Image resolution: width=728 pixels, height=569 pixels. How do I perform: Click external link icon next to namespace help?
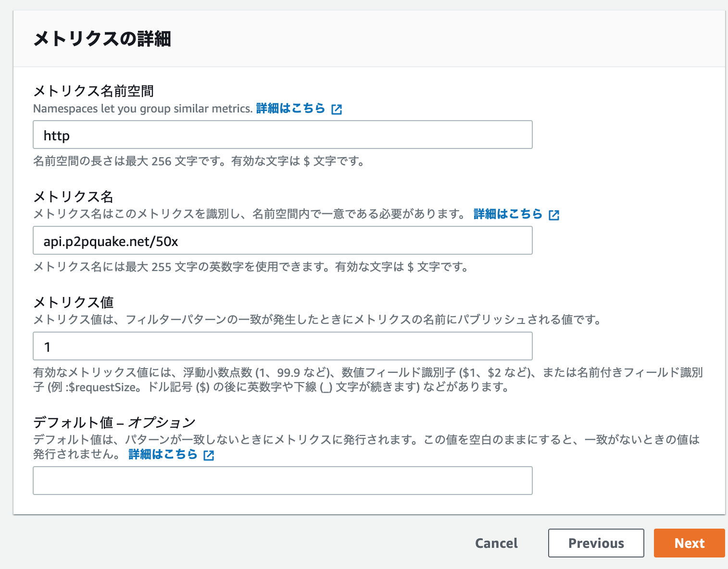(x=337, y=109)
